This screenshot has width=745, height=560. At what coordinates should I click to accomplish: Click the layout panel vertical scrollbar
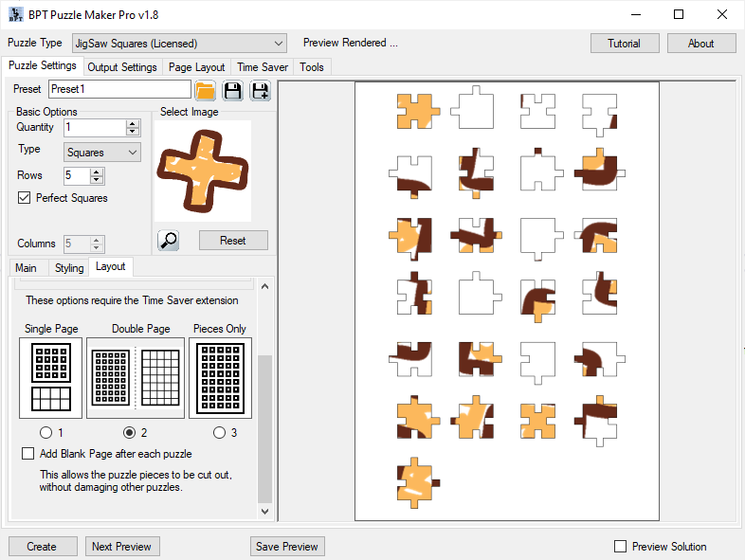click(x=265, y=426)
